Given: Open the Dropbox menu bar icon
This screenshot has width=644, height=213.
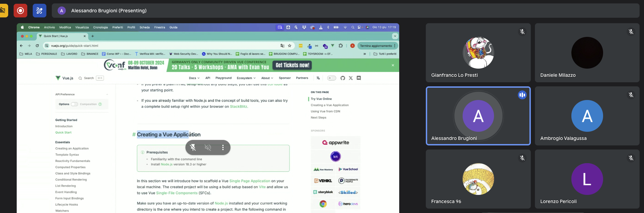Looking at the screenshot, I should 304,27.
